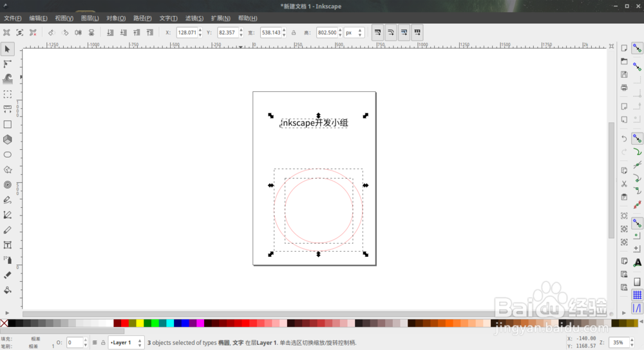This screenshot has width=644, height=350.
Task: Select the Paint bucket fill tool
Action: (x=7, y=290)
